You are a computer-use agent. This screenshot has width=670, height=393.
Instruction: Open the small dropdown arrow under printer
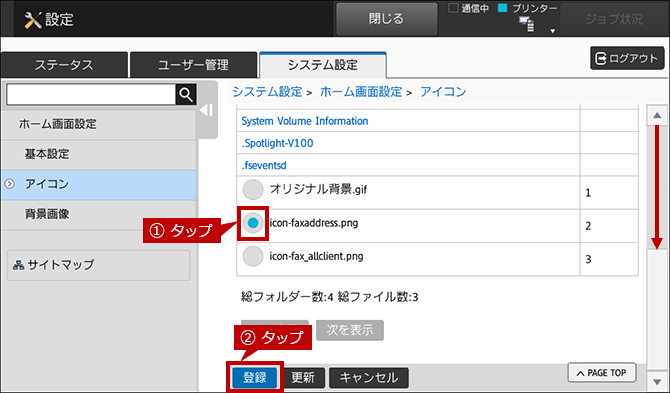[x=552, y=31]
